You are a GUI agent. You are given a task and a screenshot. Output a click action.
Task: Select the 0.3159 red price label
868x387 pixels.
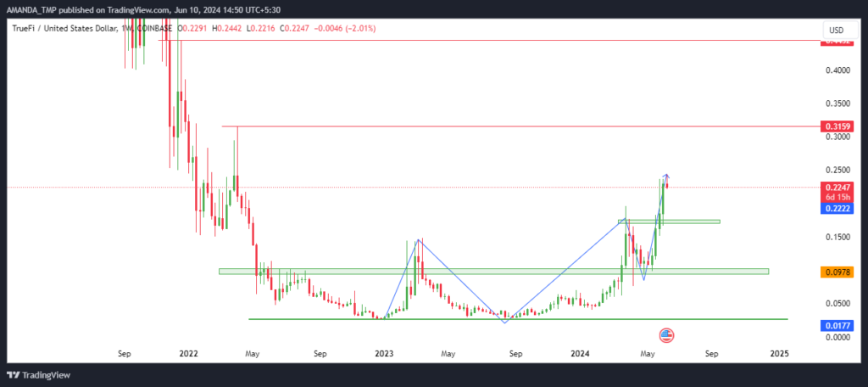(x=837, y=126)
